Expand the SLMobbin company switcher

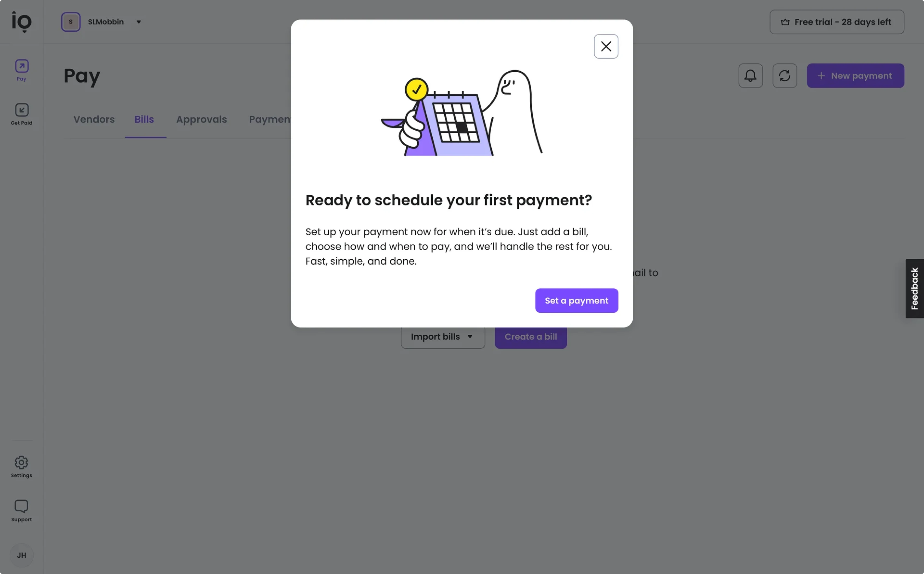pyautogui.click(x=139, y=22)
